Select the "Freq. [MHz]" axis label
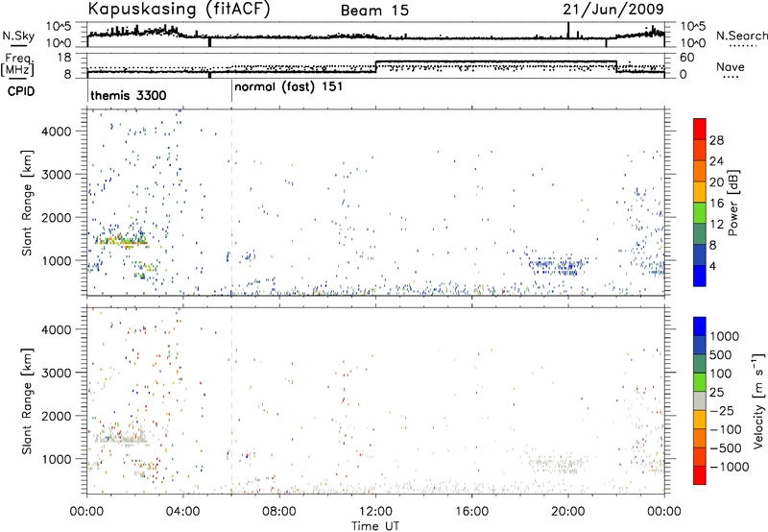768x532 pixels. click(x=19, y=64)
